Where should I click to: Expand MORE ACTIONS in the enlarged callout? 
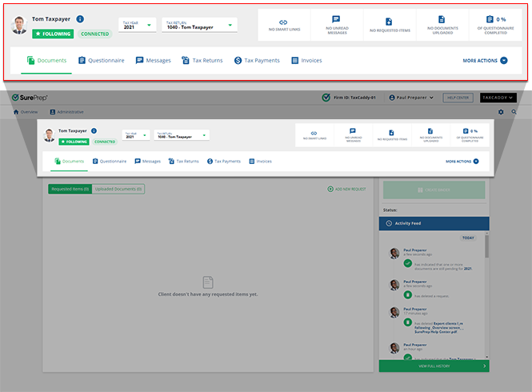(x=485, y=61)
